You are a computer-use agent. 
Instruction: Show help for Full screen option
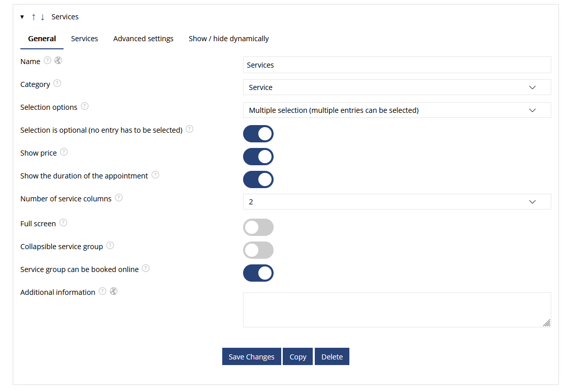tap(63, 222)
